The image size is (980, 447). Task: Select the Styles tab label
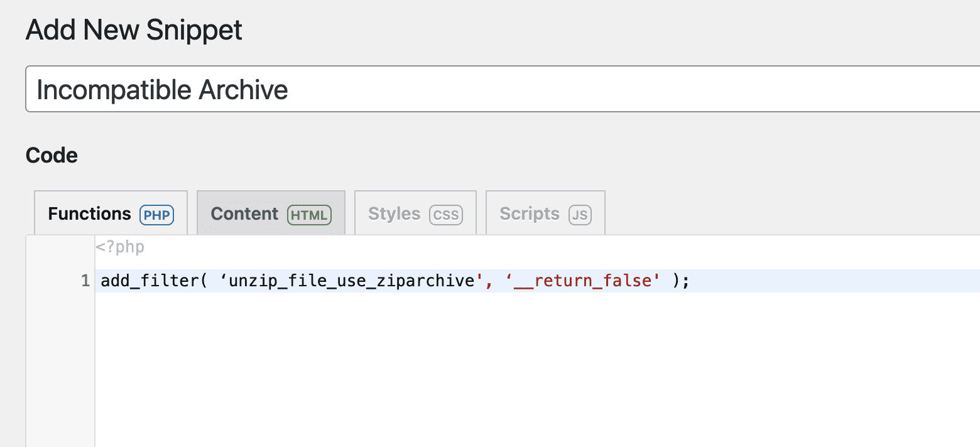point(394,214)
